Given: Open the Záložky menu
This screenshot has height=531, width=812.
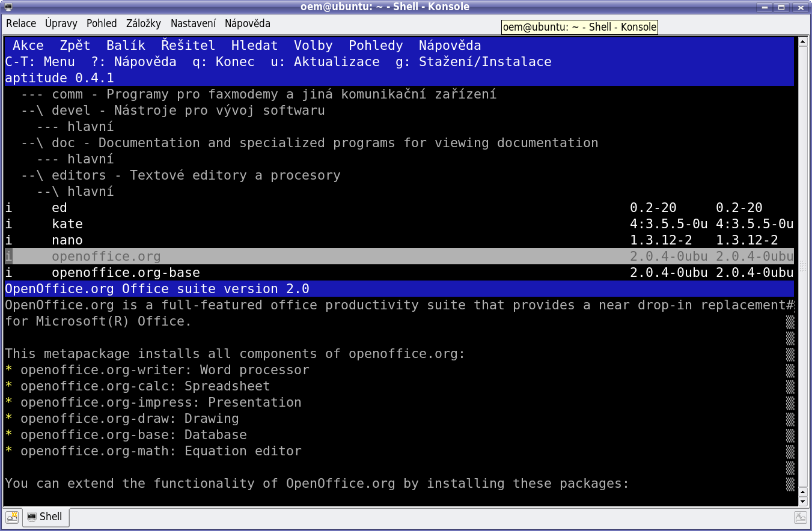Looking at the screenshot, I should pyautogui.click(x=144, y=23).
